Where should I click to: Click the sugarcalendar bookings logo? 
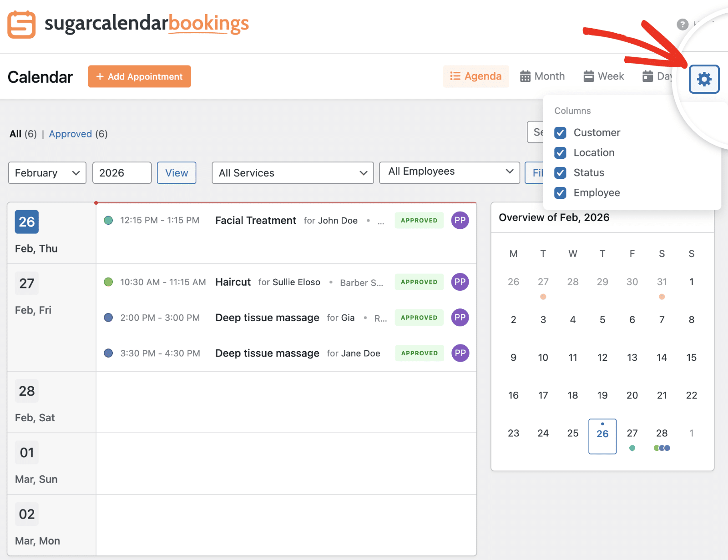127,25
